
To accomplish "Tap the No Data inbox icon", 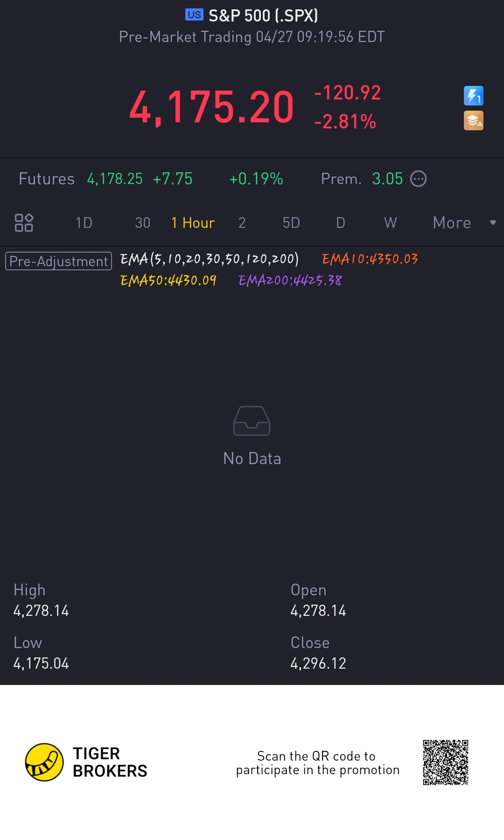I will [252, 421].
